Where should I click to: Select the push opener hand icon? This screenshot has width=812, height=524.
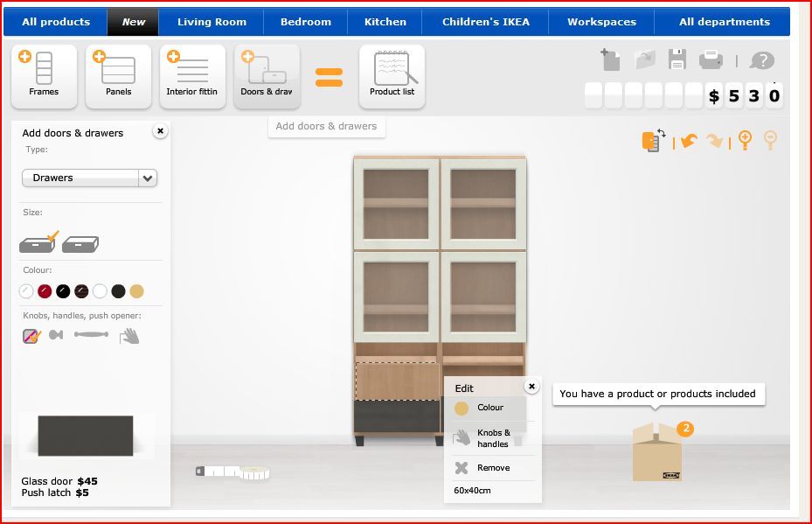(129, 337)
